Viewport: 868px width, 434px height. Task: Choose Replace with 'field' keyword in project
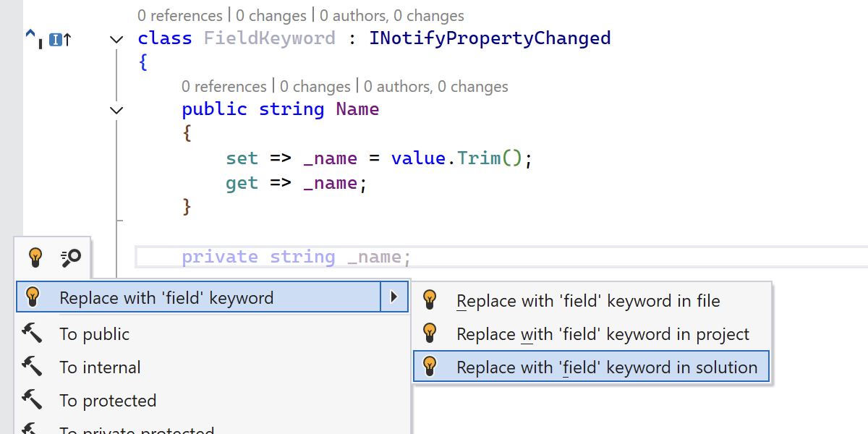coord(603,333)
